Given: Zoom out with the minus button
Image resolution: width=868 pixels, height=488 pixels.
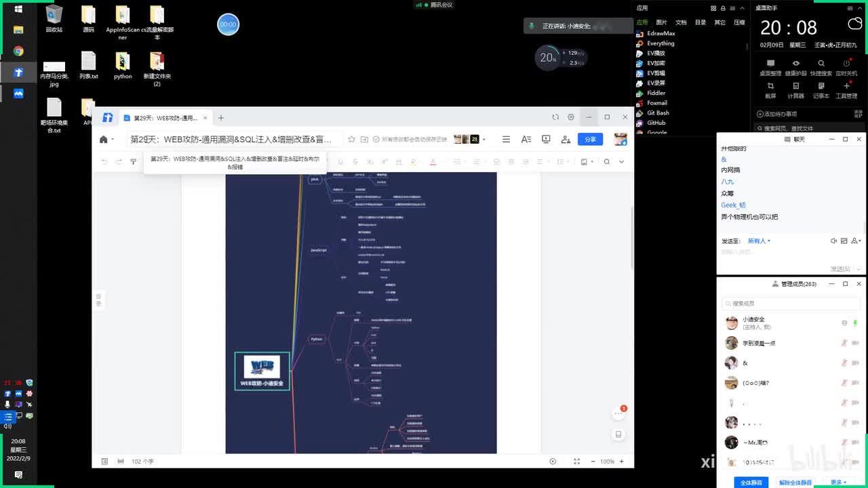Looking at the screenshot, I should [x=592, y=462].
